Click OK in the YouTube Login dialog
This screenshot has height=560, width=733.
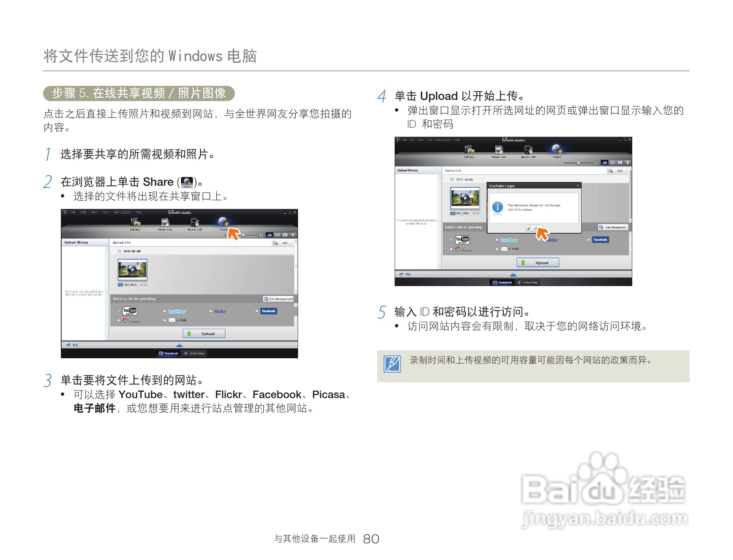(532, 228)
